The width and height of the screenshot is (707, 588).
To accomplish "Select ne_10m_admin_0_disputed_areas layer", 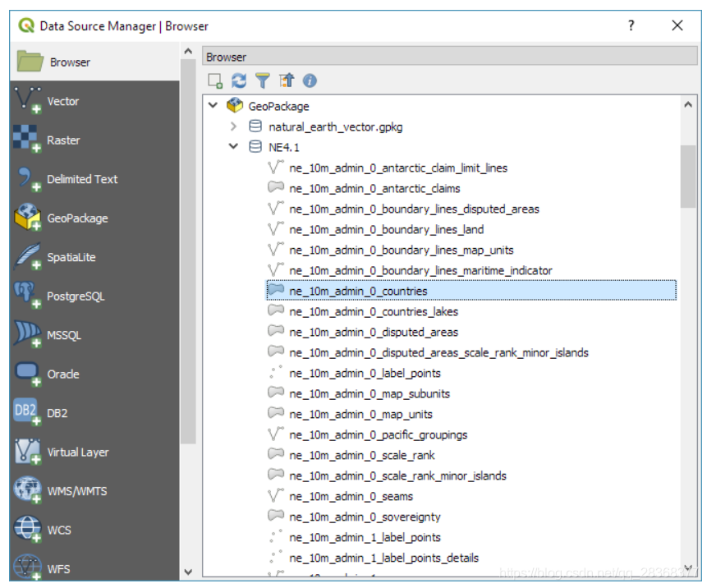I will (374, 333).
